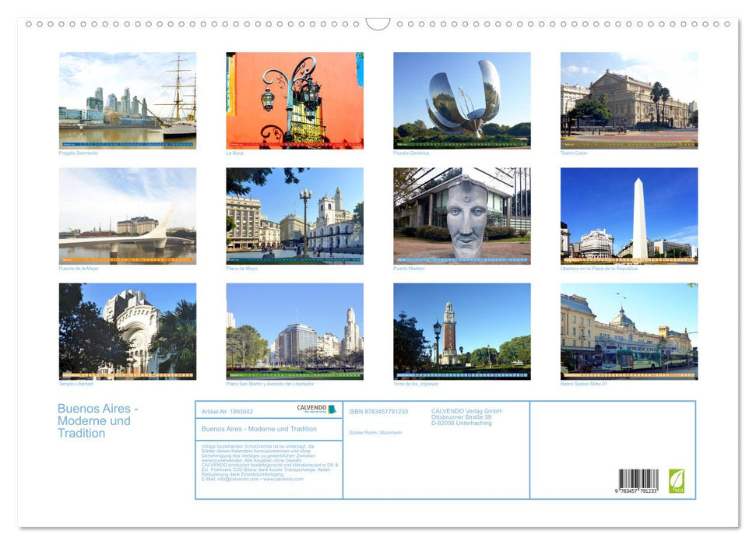Screen dimensions: 756x545
Task: Toggle the Templo Libertad photo selection
Action: tap(128, 333)
